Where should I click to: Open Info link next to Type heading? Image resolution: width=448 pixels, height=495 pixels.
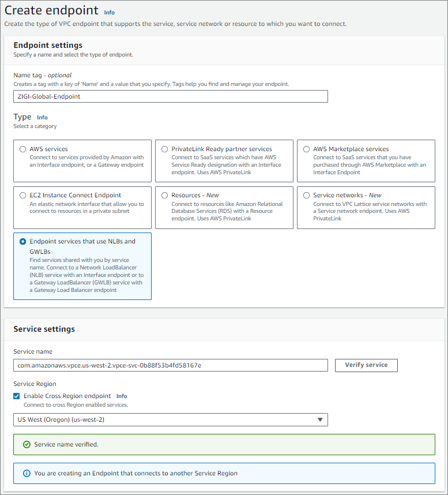point(42,118)
